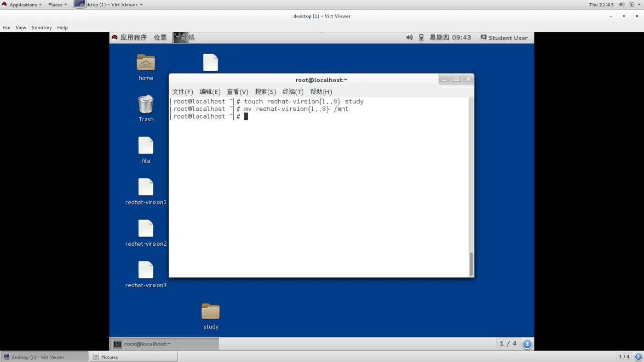
Task: Open the Send key menu
Action: tap(42, 28)
